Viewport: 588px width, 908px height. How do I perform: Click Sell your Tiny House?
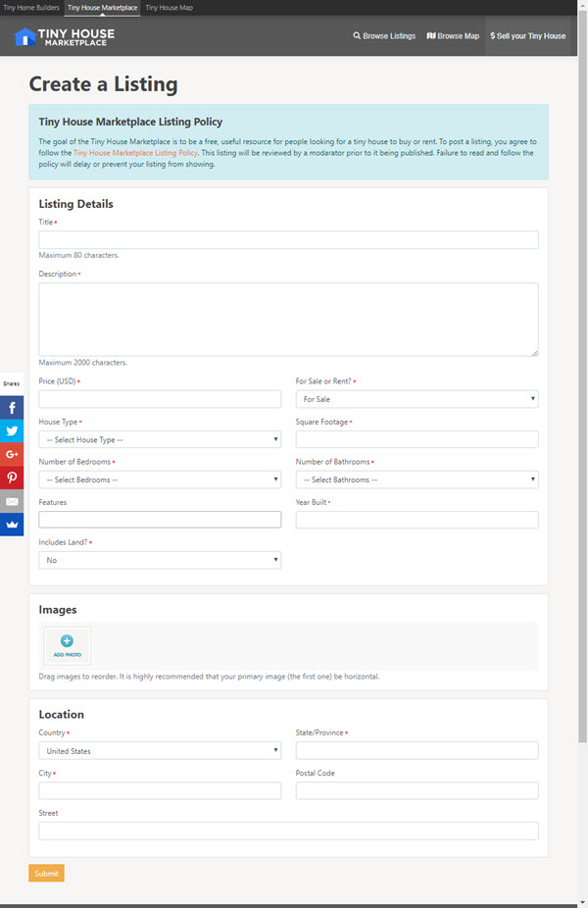(x=528, y=36)
